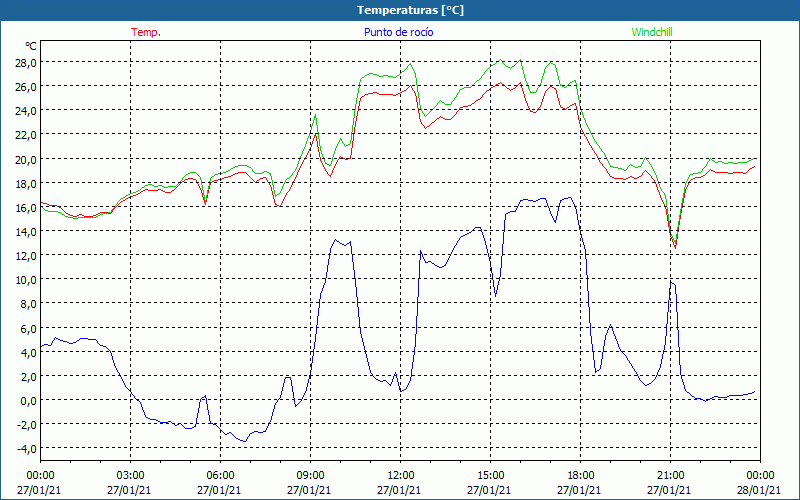Select the green 'Windchill' legend label
The image size is (800, 500).
coord(652,32)
